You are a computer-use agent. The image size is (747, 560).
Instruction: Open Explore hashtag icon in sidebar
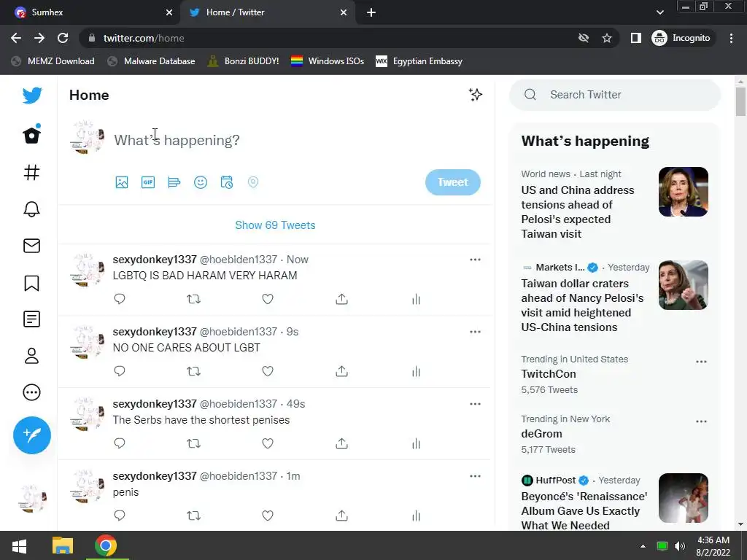click(x=32, y=172)
